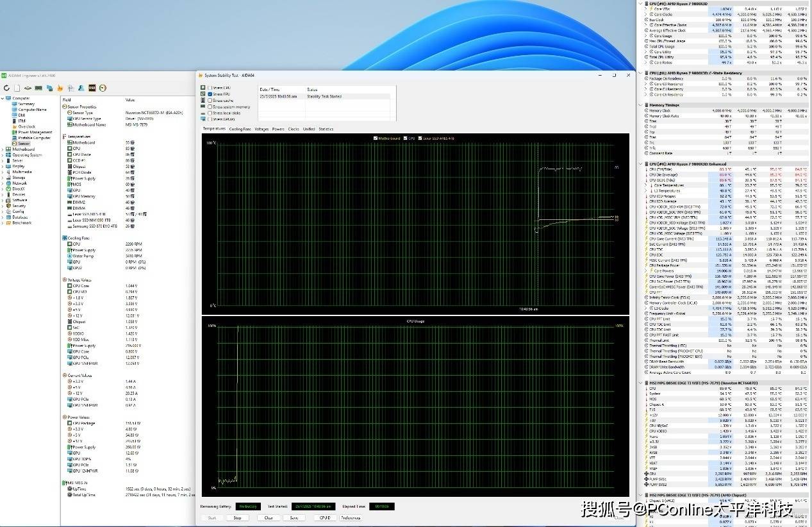Expand the Server tree node

pos(3,160)
